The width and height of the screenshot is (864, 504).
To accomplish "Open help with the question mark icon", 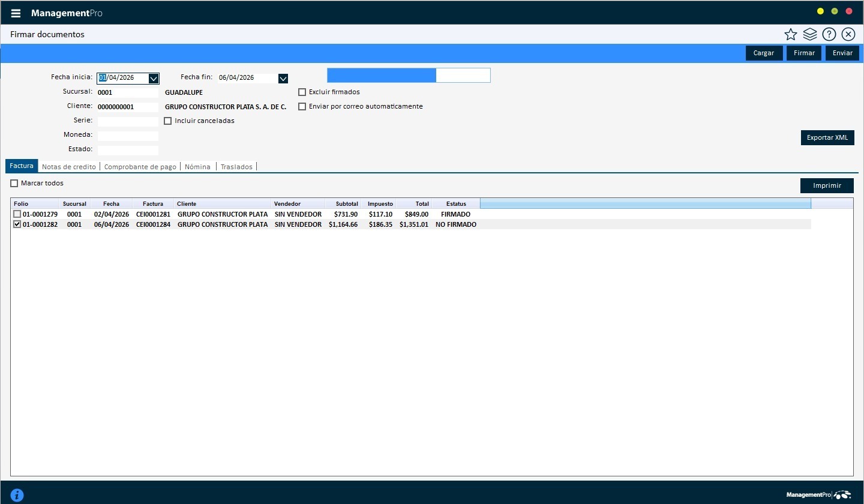I will [x=829, y=34].
